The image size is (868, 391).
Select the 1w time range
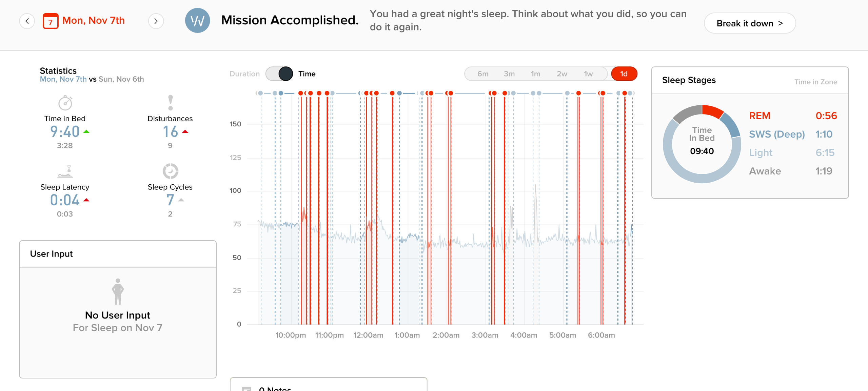(x=588, y=74)
